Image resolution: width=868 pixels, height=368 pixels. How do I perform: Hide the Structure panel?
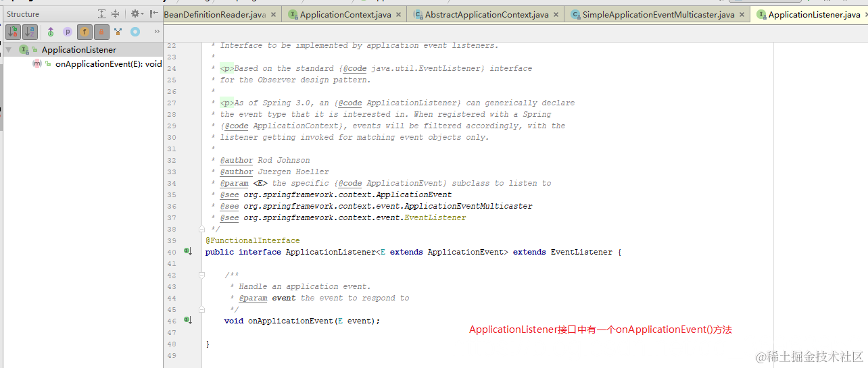pyautogui.click(x=153, y=14)
